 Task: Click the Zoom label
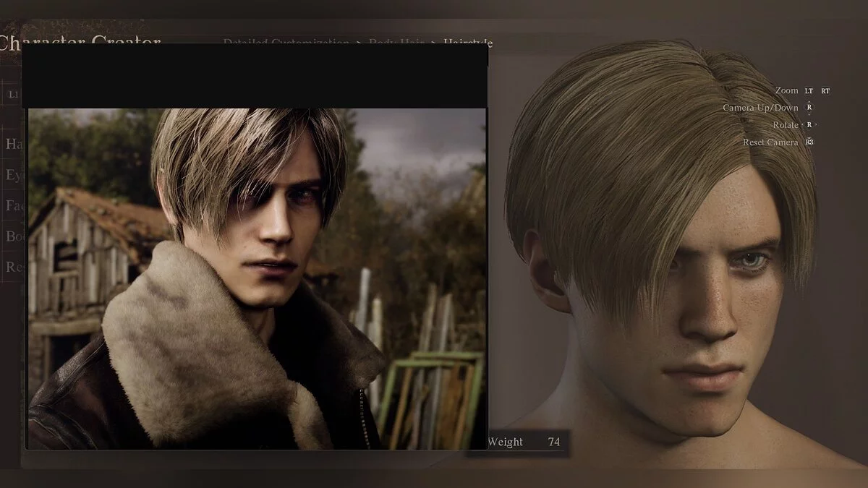point(786,90)
